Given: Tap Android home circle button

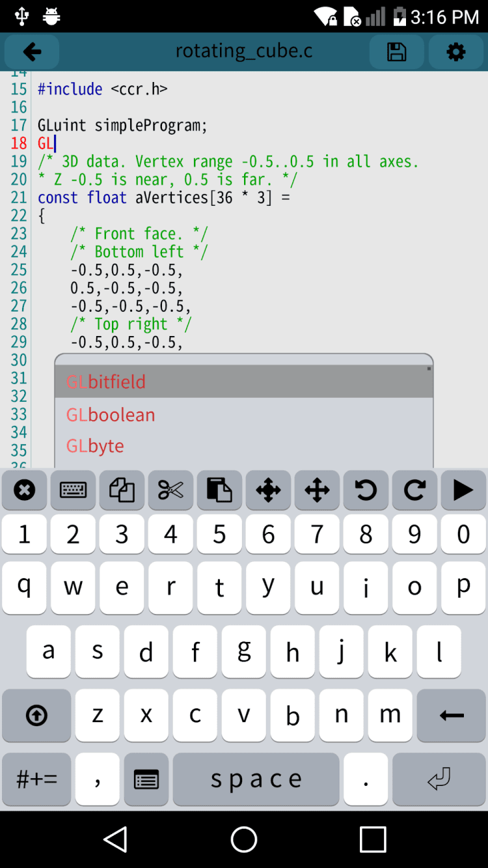Looking at the screenshot, I should pyautogui.click(x=244, y=839).
